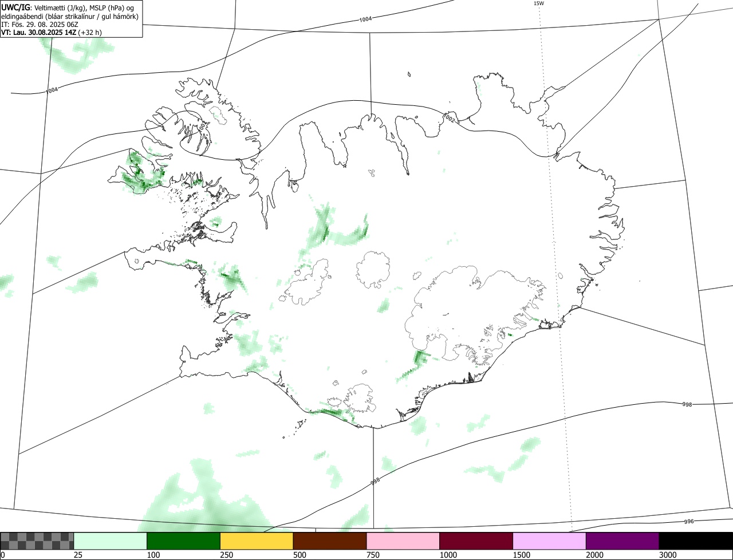The image size is (733, 560).
Task: Click the '500' legend scale value
Action: click(299, 555)
